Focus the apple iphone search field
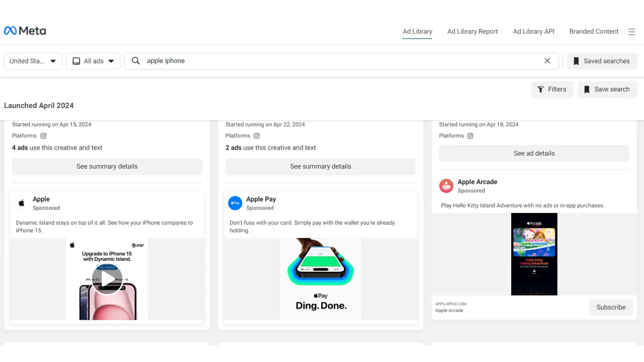This screenshot has height=362, width=644. click(341, 61)
